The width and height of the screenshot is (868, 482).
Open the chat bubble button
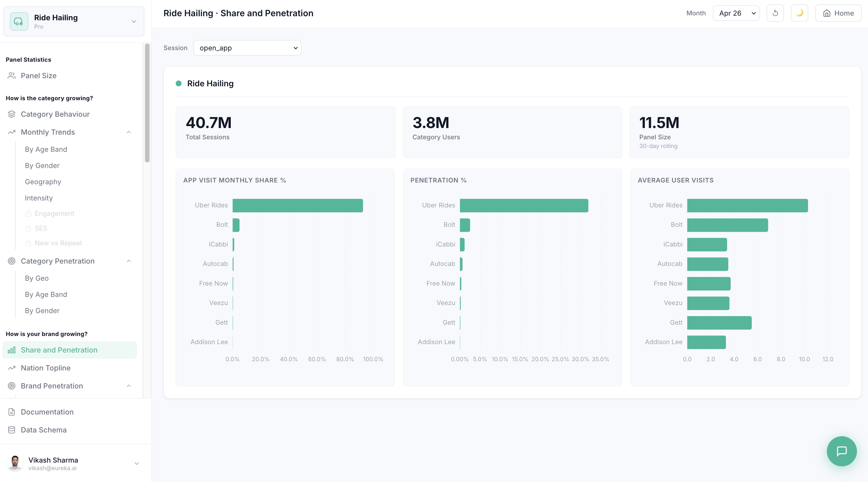(841, 451)
